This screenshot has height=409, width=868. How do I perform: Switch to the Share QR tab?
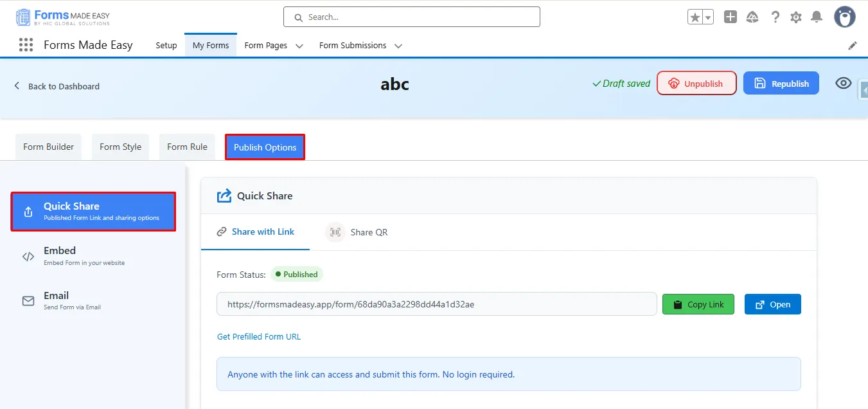coord(358,232)
